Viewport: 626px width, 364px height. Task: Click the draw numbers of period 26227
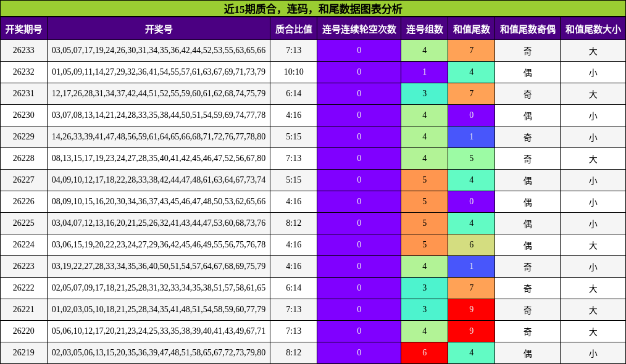(159, 180)
